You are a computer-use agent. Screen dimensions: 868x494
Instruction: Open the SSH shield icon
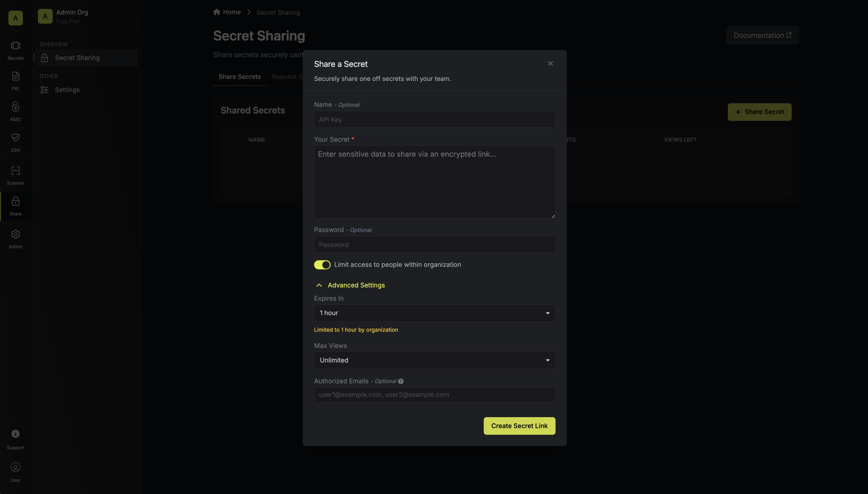point(16,137)
